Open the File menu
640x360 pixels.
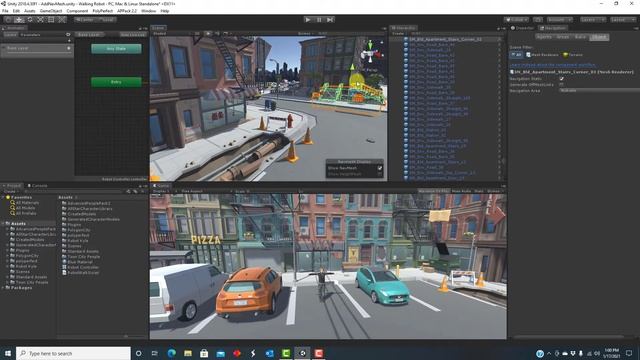click(x=5, y=11)
